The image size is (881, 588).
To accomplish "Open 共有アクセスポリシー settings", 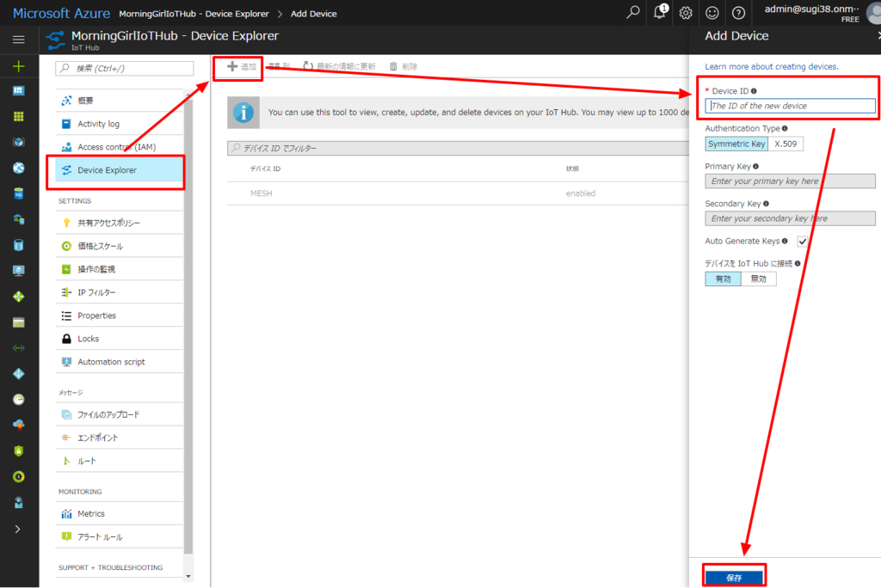I will tap(119, 223).
